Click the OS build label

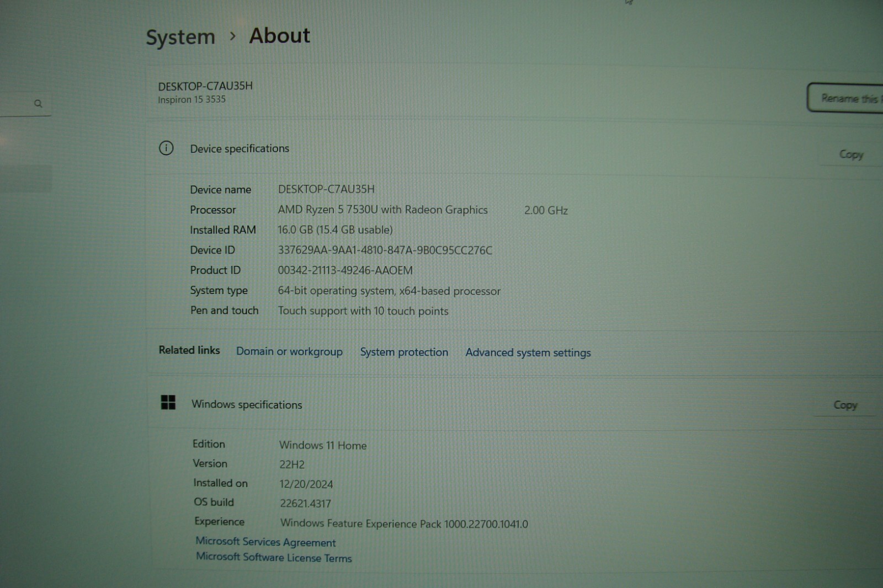pyautogui.click(x=214, y=502)
